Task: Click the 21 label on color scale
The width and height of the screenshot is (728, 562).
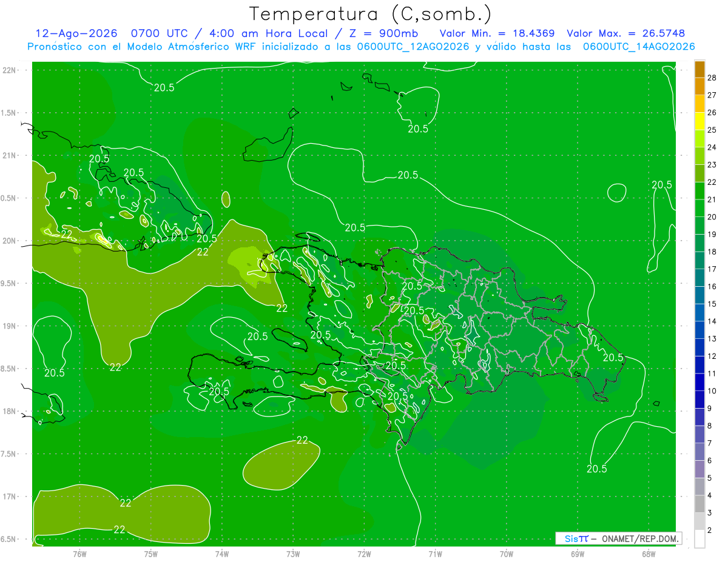Action: coord(712,199)
